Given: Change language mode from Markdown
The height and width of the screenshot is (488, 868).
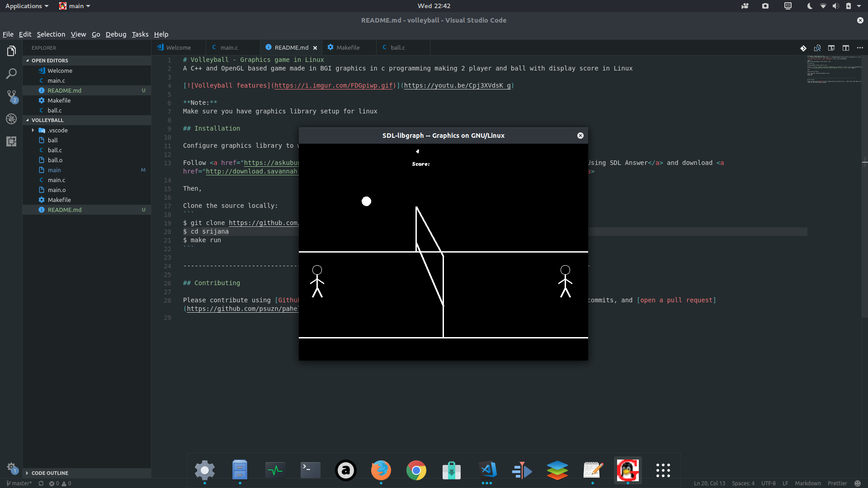Looking at the screenshot, I should coord(808,483).
